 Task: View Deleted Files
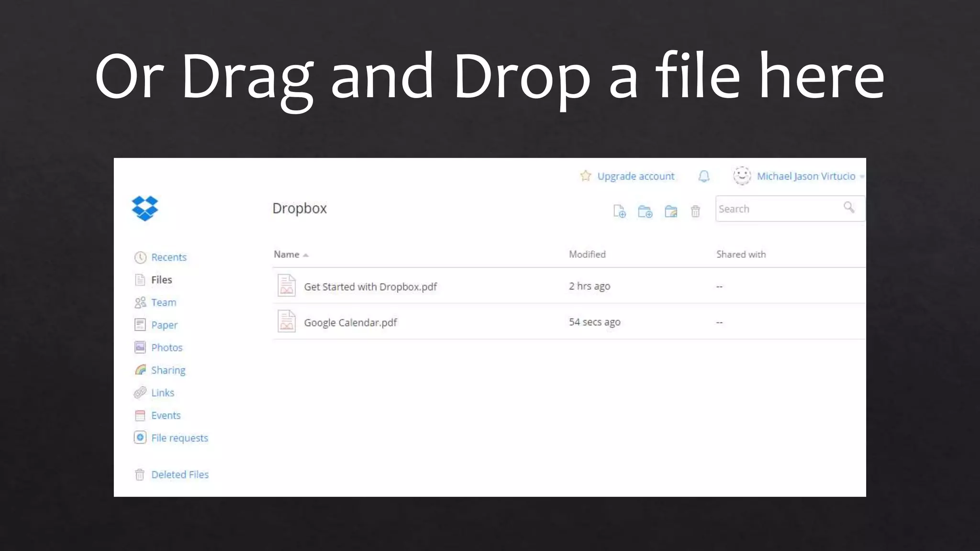(180, 474)
